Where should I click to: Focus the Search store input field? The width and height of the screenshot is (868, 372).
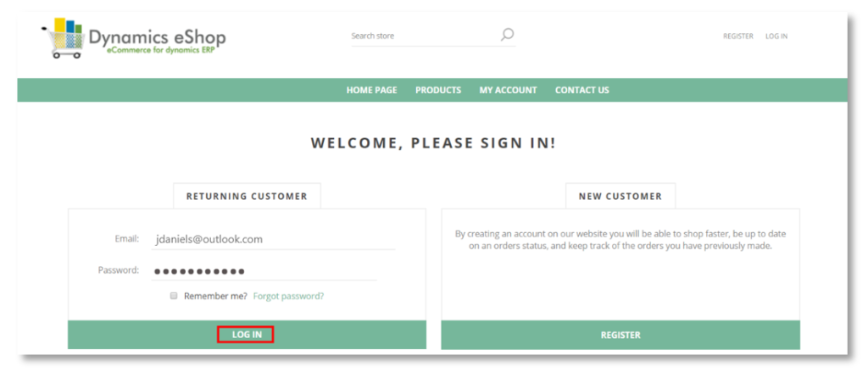[x=424, y=36]
